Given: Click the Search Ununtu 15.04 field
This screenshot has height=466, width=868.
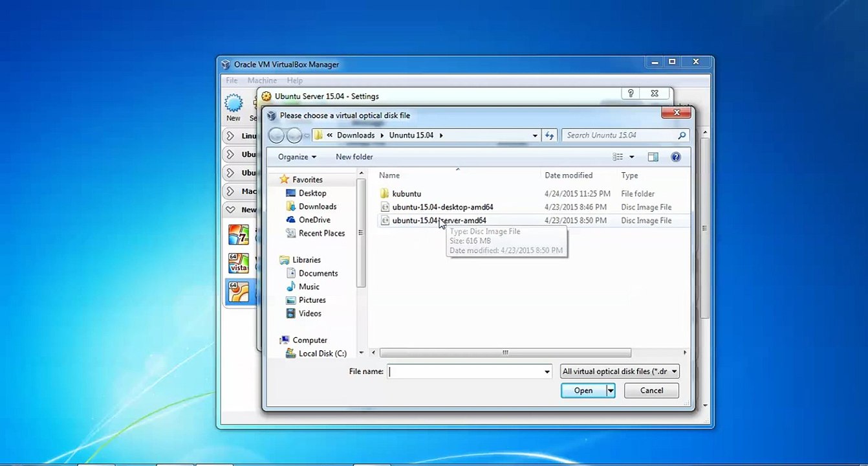Looking at the screenshot, I should 619,135.
